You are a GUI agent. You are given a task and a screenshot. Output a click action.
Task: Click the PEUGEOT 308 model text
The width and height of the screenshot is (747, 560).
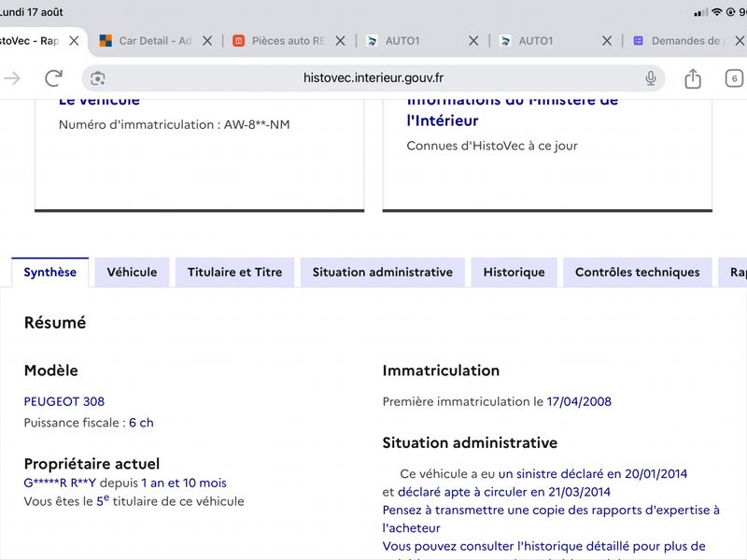point(64,402)
